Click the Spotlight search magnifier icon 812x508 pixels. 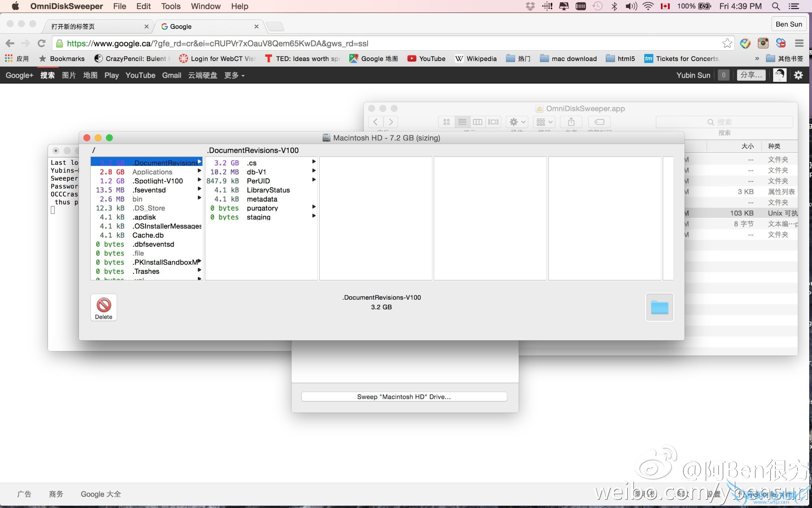coord(776,6)
